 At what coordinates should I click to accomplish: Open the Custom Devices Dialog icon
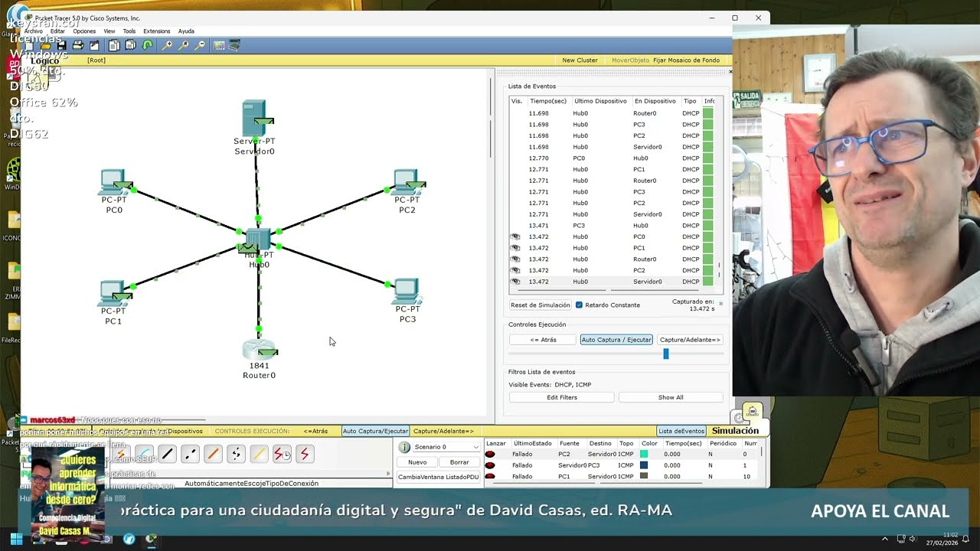[x=234, y=46]
